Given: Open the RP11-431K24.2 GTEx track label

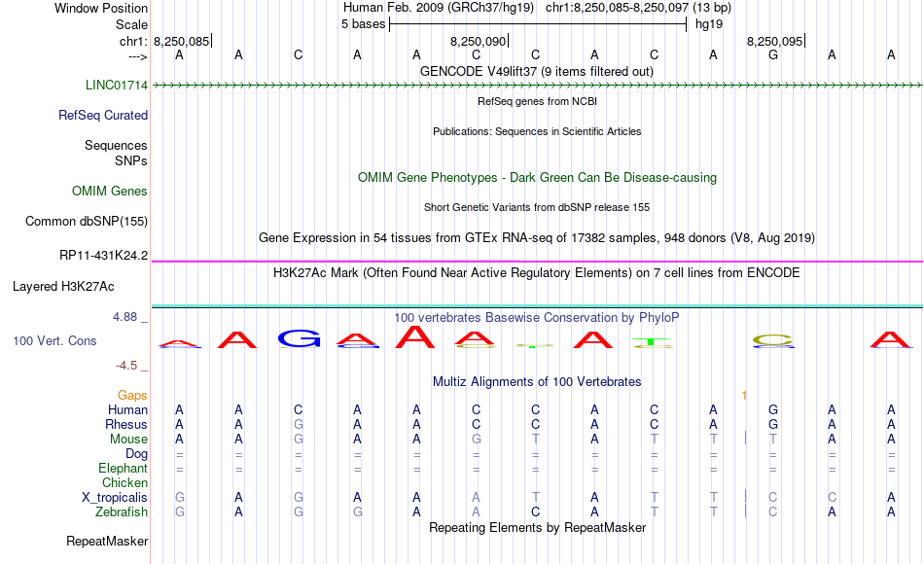Looking at the screenshot, I should [104, 255].
